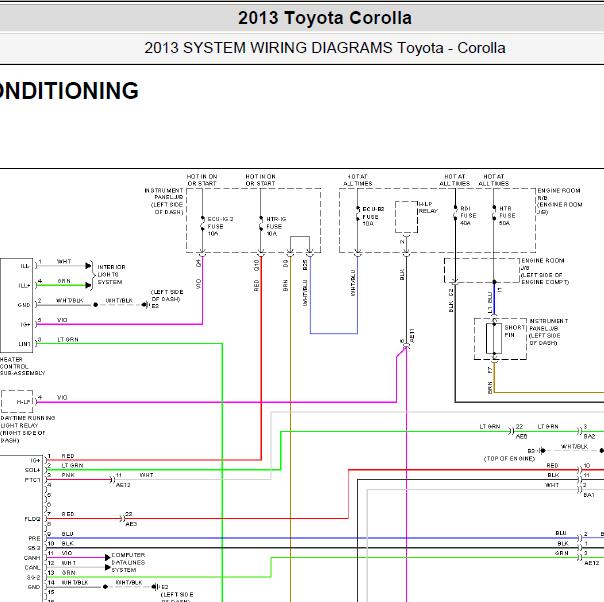The width and height of the screenshot is (604, 602).
Task: Select the COMPUTER DATA LINES SYSTEM label
Action: coord(128,562)
